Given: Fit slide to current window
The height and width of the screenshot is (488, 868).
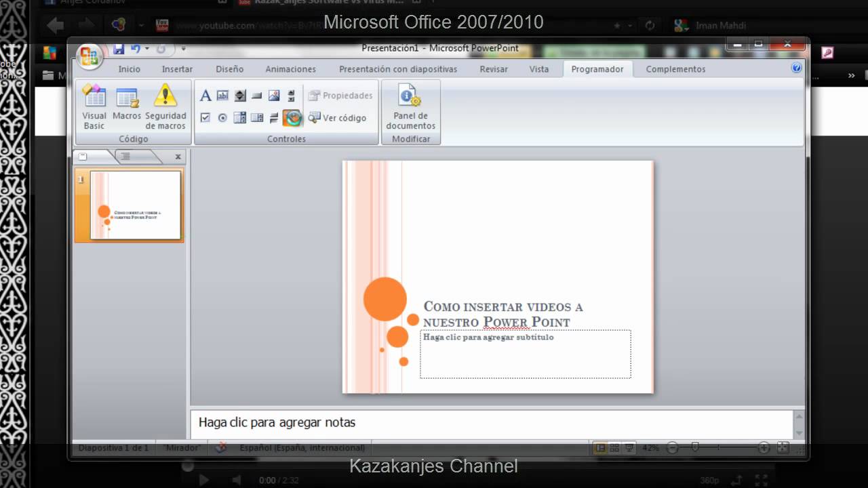Looking at the screenshot, I should [x=783, y=447].
